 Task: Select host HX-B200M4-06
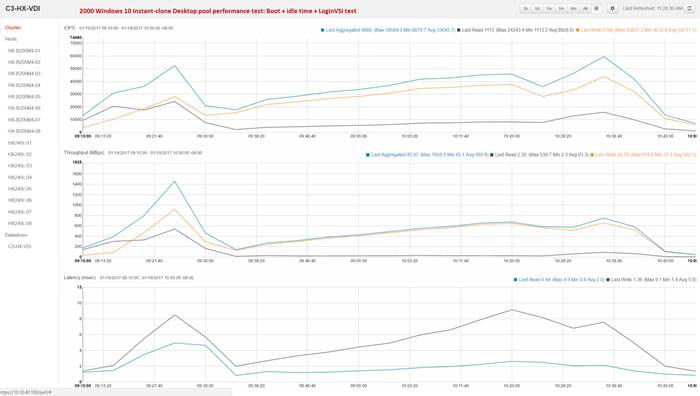click(24, 108)
